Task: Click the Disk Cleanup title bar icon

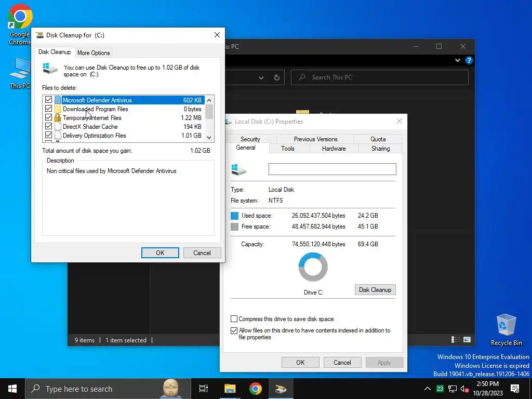Action: (x=39, y=35)
